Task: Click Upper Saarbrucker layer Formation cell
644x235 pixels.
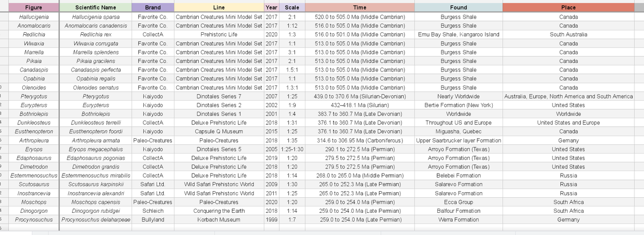Action: coord(458,140)
